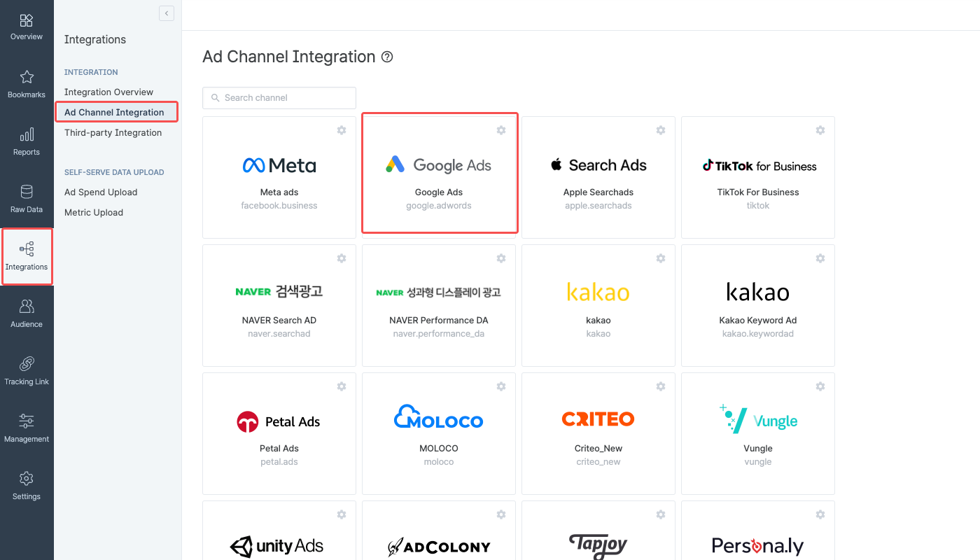Select the TikTok for Business logo
980x560 pixels.
(x=759, y=166)
